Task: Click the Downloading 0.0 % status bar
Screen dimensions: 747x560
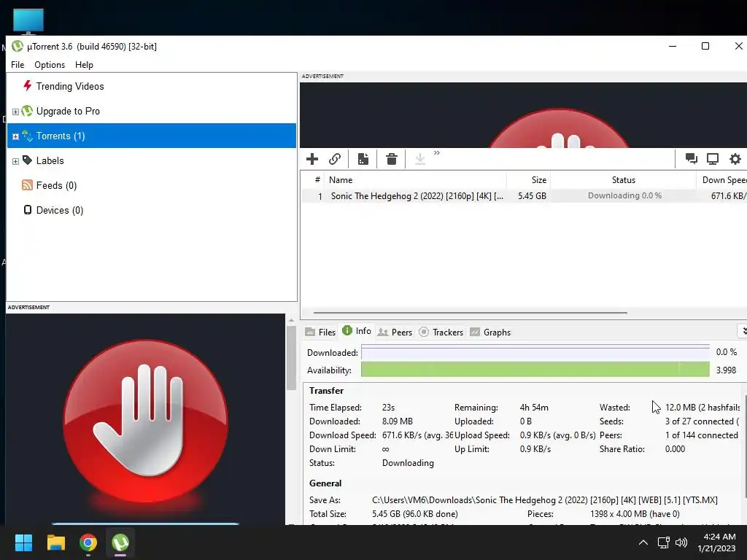Action: [624, 195]
